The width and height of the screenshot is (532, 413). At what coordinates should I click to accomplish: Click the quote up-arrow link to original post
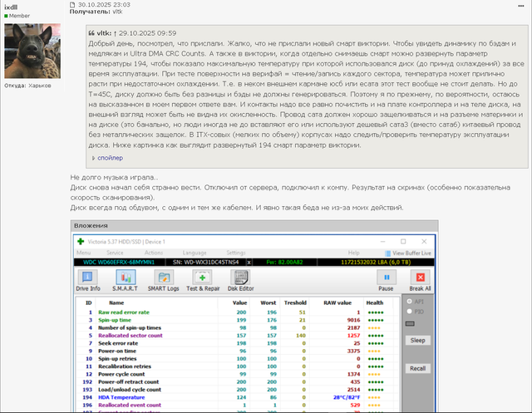point(115,33)
